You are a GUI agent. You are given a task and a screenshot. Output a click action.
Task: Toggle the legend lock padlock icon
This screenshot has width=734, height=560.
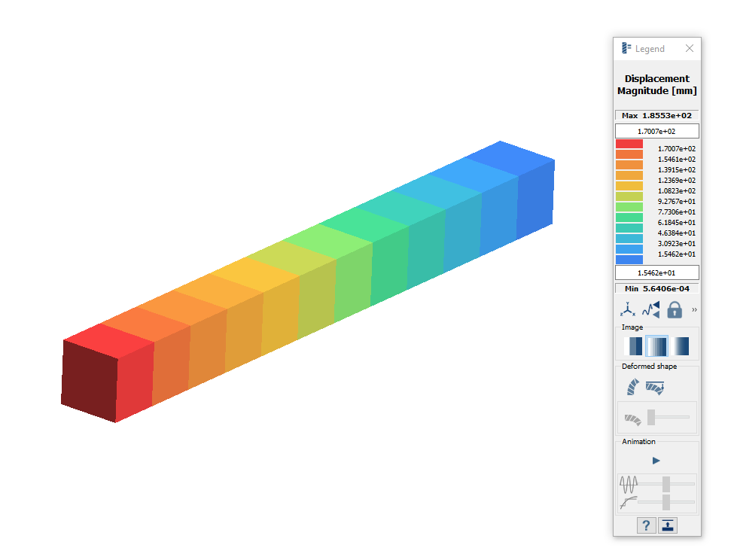coord(675,309)
